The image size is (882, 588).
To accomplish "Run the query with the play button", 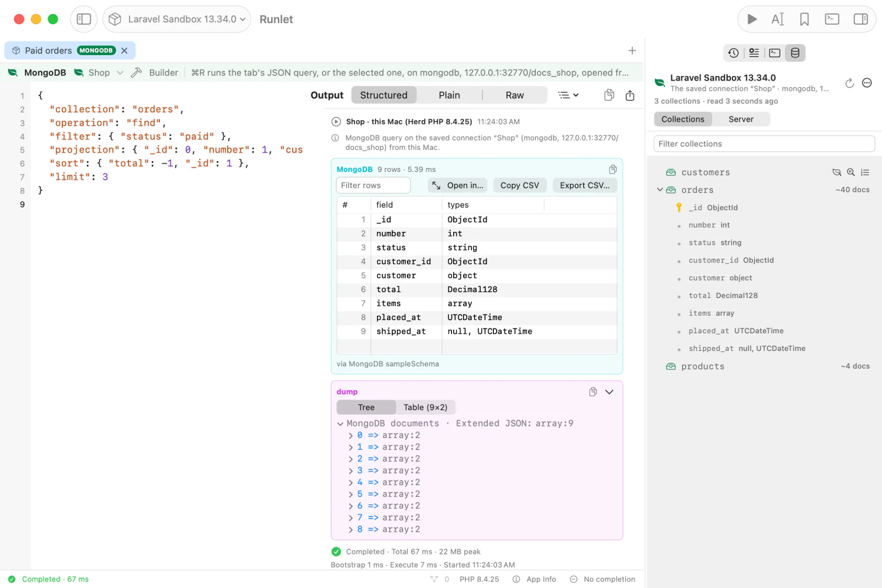I will pos(752,19).
